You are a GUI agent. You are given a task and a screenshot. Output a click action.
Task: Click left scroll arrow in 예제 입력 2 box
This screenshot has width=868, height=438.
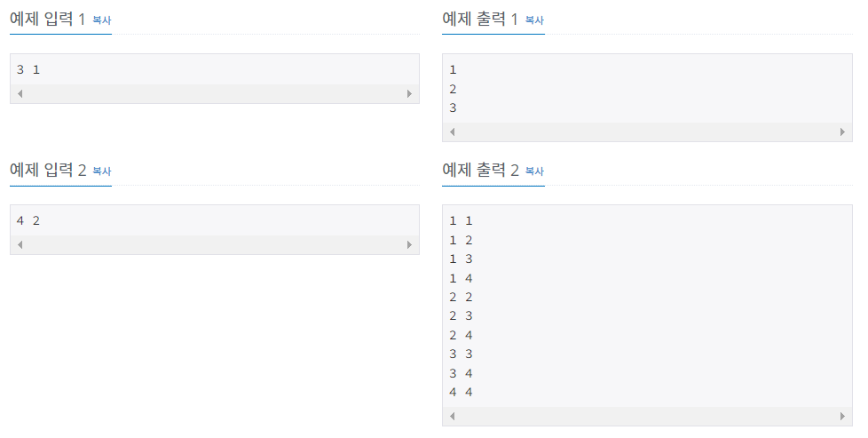20,244
